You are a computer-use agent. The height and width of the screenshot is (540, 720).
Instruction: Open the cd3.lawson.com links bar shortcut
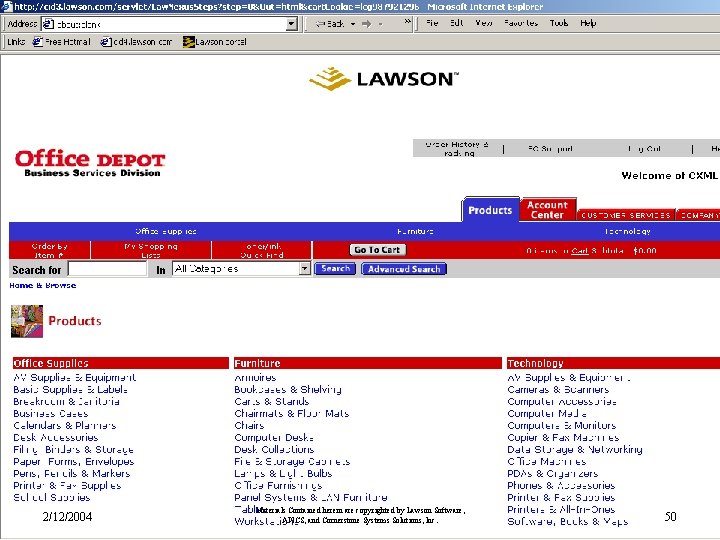coord(136,42)
